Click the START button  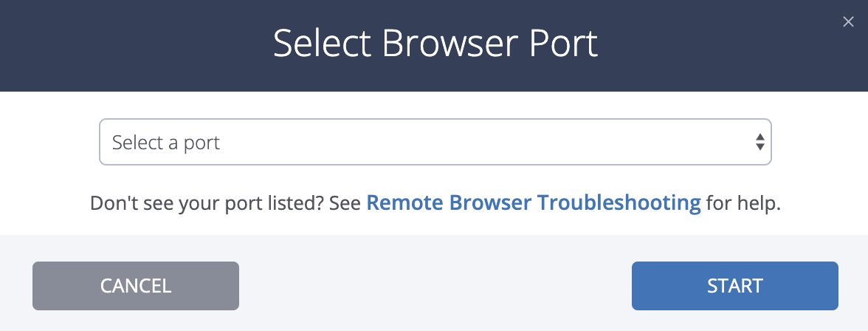point(734,285)
